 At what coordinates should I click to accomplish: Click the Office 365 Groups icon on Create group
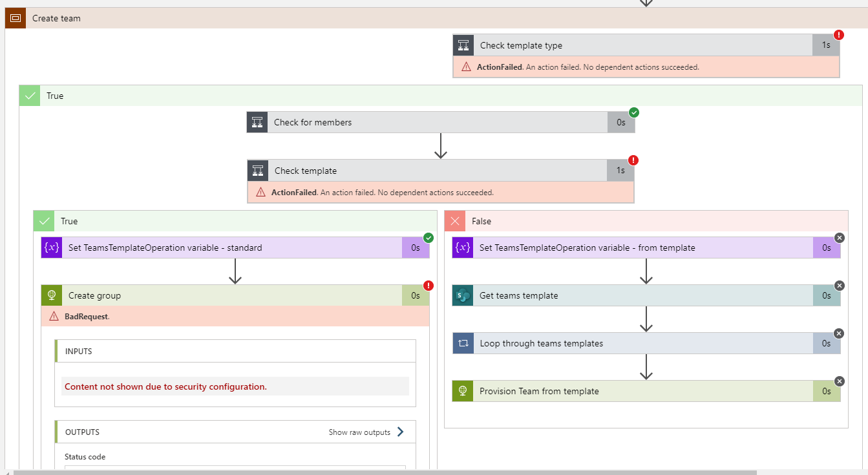(51, 295)
